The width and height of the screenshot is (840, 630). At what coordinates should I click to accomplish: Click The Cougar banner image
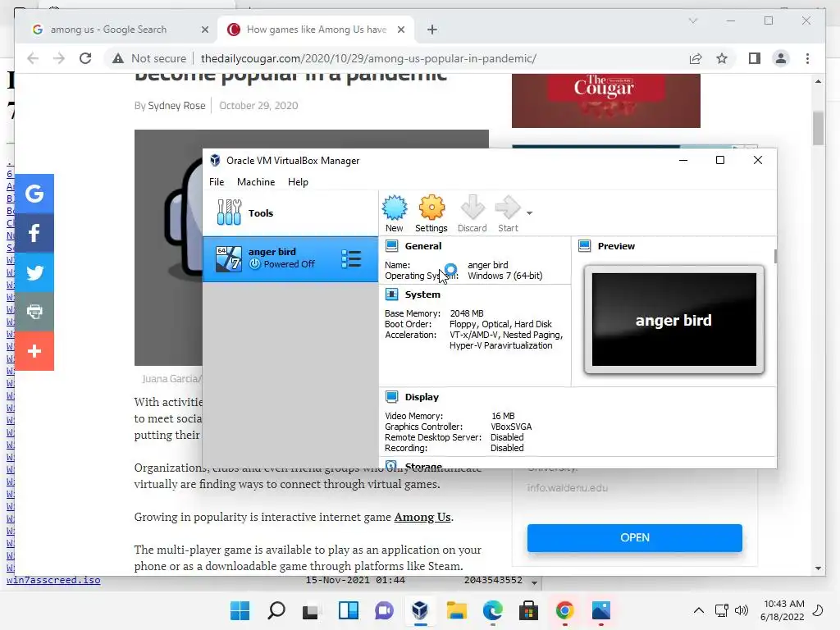606,101
